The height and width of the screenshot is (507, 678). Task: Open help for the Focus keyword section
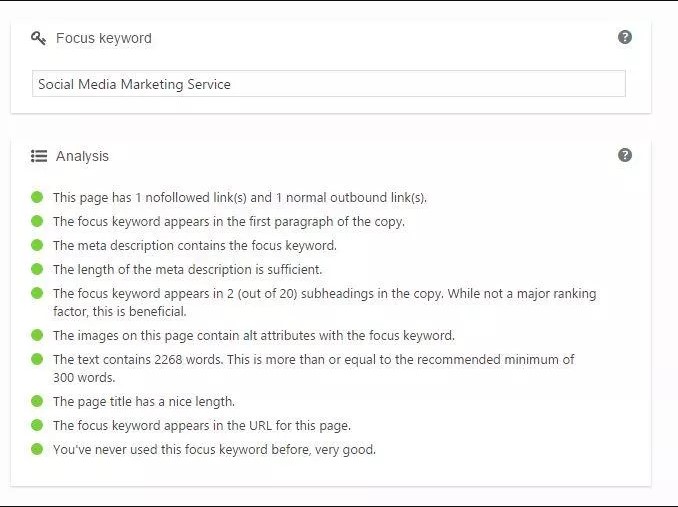coord(625,37)
